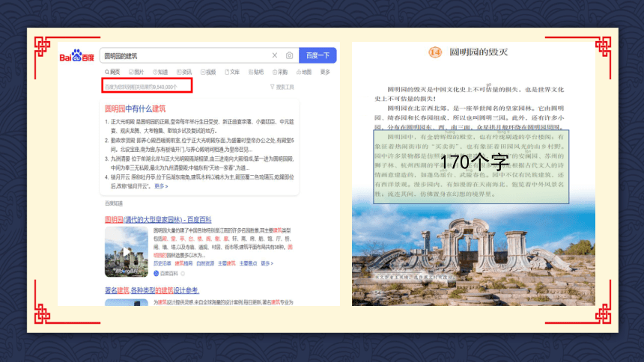Open image search via the camera icon
Screen dimensions: 644x362
click(x=289, y=55)
